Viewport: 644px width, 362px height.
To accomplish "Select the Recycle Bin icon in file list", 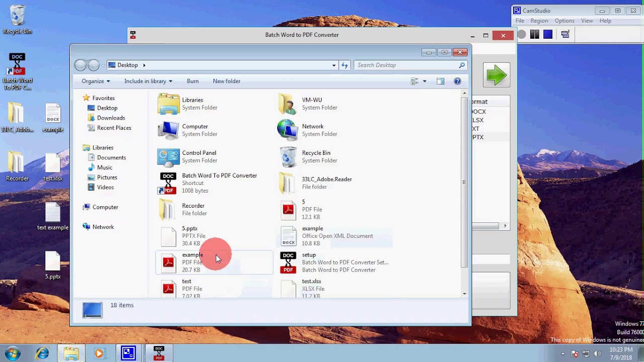I will [288, 157].
